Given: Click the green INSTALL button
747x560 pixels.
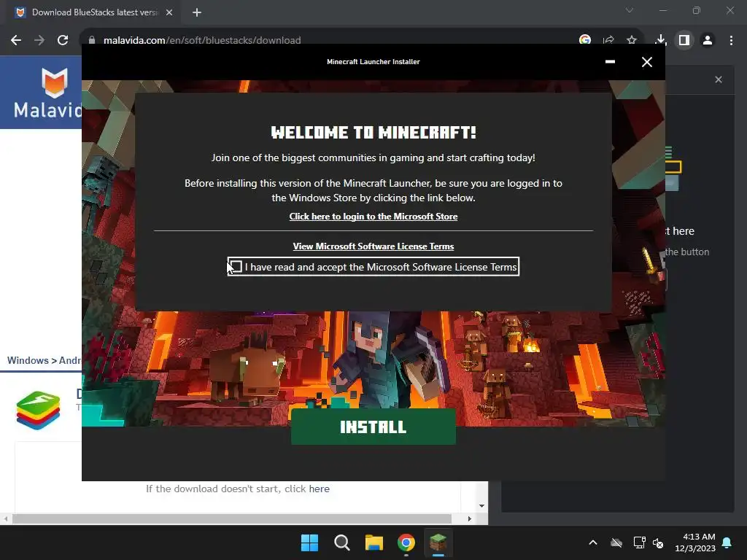Looking at the screenshot, I should [373, 427].
